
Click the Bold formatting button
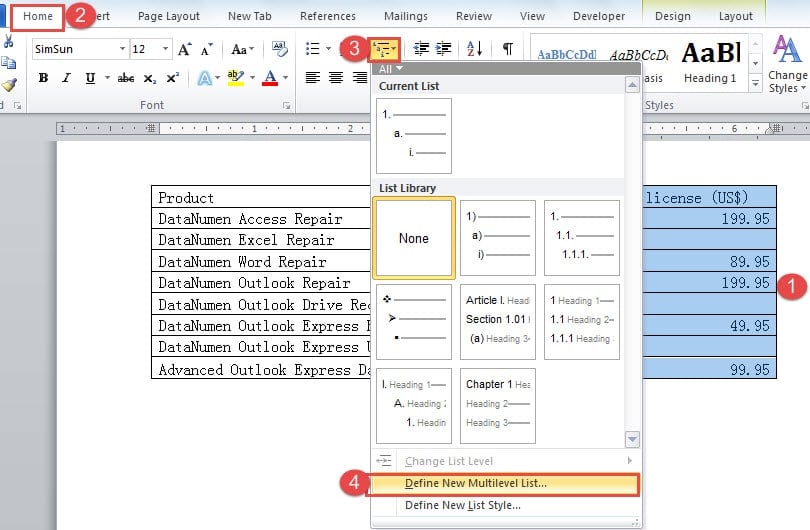tap(43, 78)
